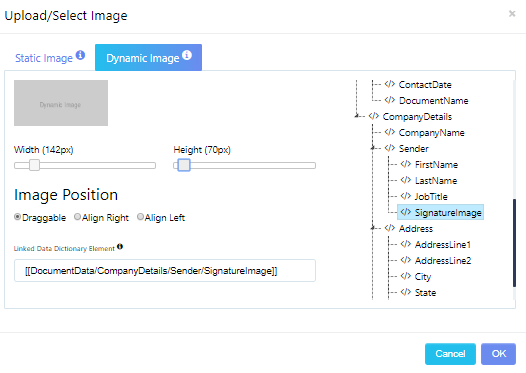
Task: Click the code tag icon beside City
Action: pyautogui.click(x=406, y=276)
